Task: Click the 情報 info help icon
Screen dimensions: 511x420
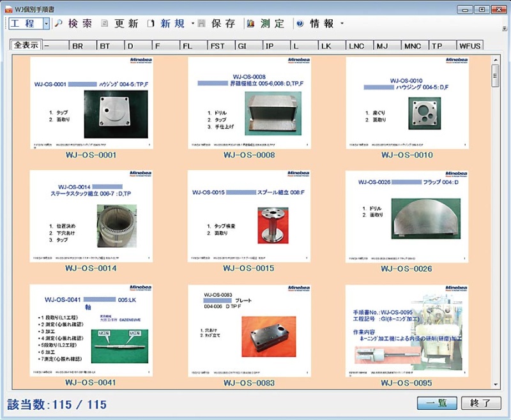Action: (x=300, y=24)
